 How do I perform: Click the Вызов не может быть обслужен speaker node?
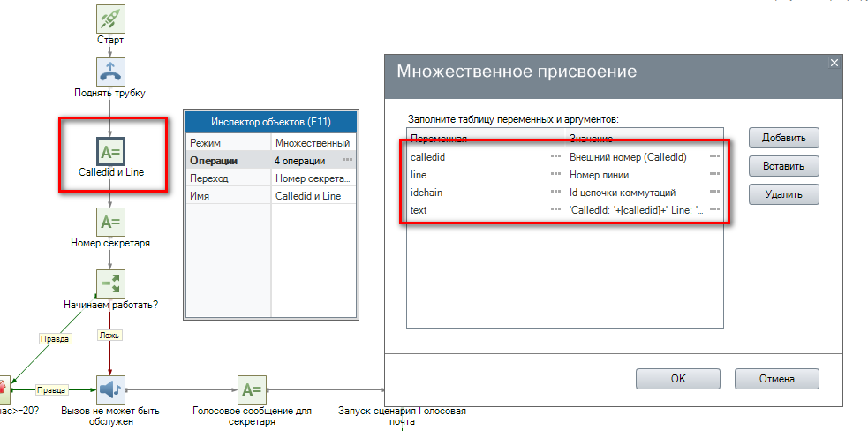110,389
